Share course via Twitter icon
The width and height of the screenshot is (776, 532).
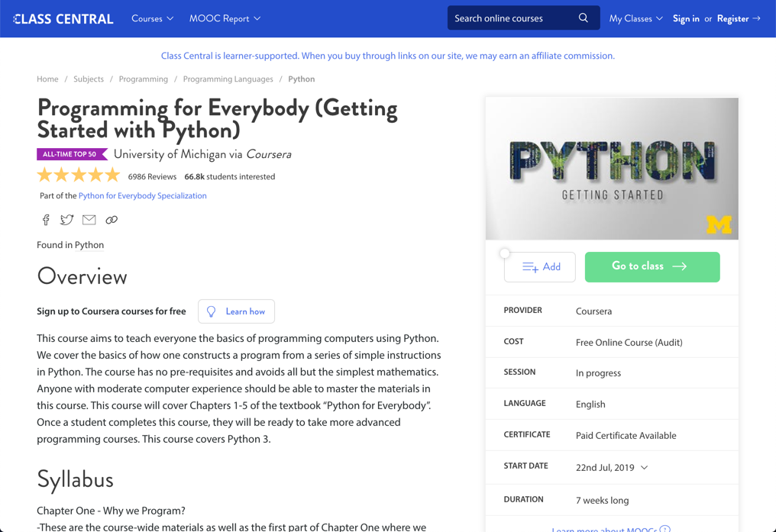[x=67, y=220]
